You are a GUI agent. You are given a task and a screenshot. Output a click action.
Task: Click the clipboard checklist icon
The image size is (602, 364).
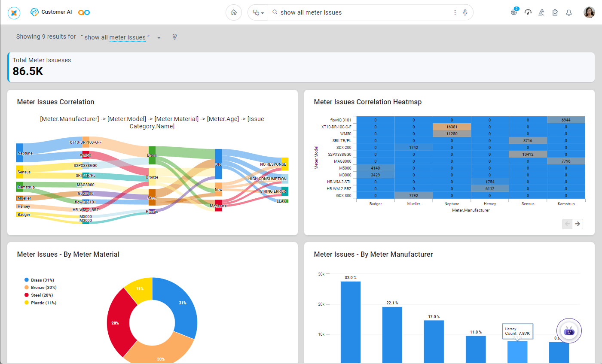point(555,12)
